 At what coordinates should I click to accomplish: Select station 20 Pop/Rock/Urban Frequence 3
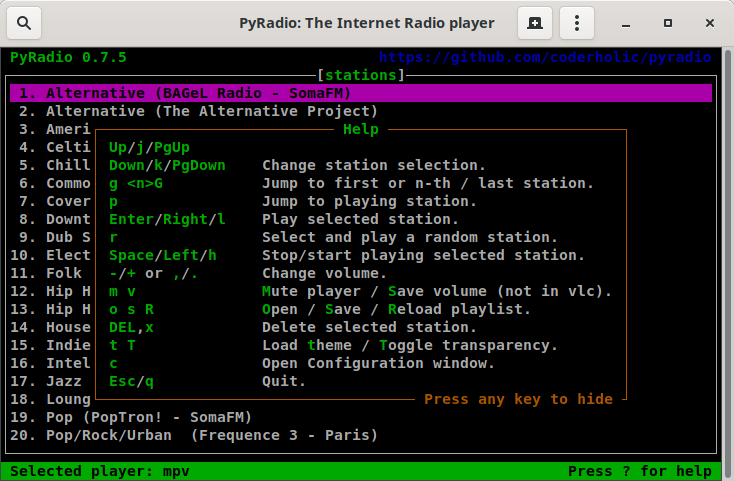194,435
